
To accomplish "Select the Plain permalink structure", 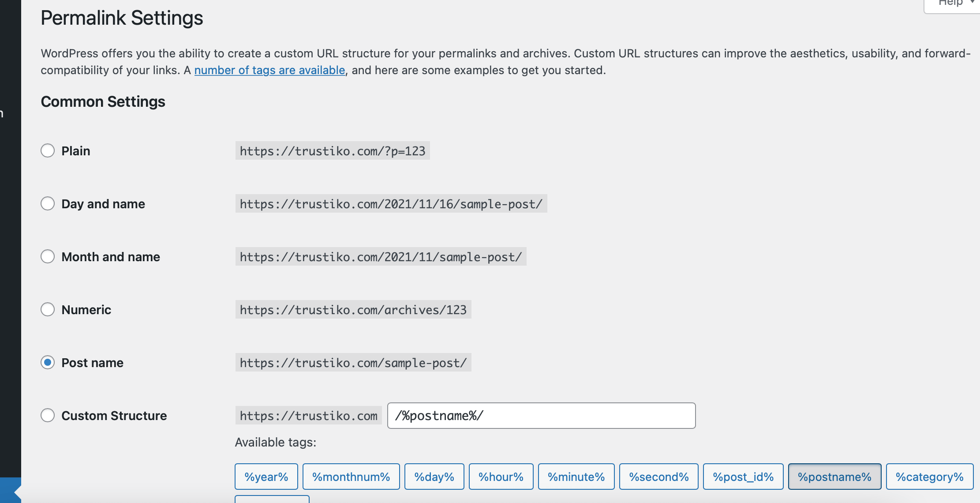I will tap(48, 150).
